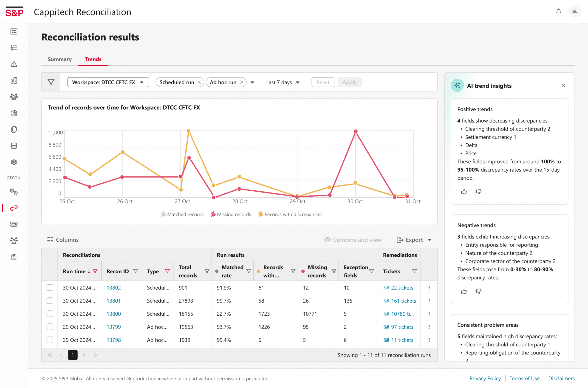Open the Type column filter
Viewport: 588px width, 388px height.
(167, 271)
